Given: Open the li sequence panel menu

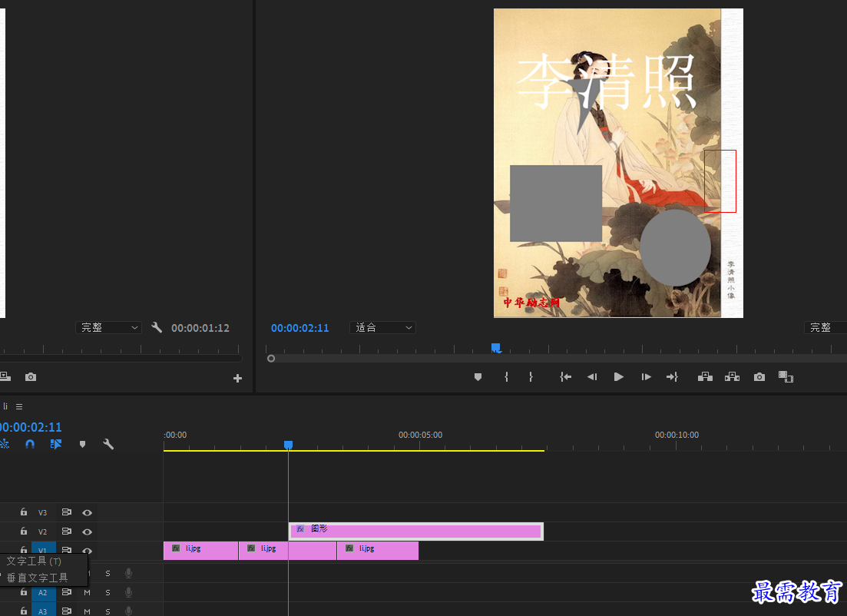Looking at the screenshot, I should [x=19, y=406].
